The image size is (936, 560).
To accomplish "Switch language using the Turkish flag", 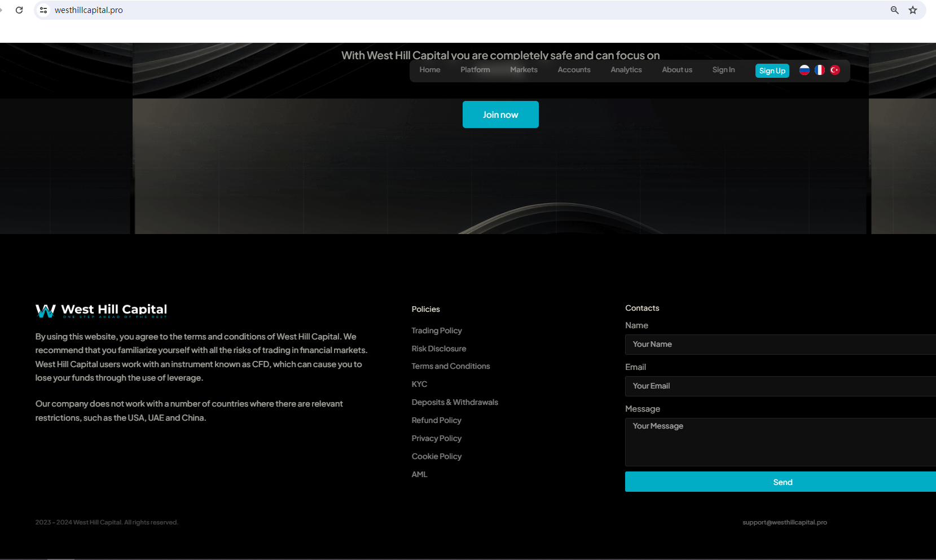I will click(835, 70).
